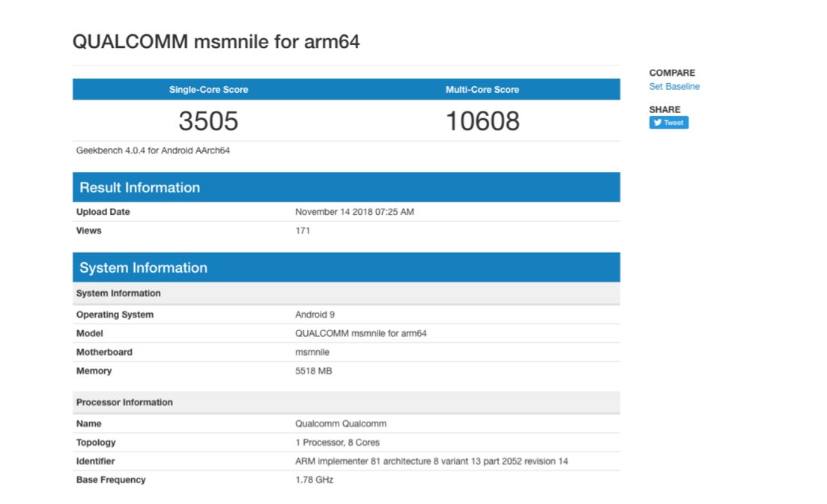Click the Memory value 5518 MB
The height and width of the screenshot is (504, 827).
(x=313, y=371)
